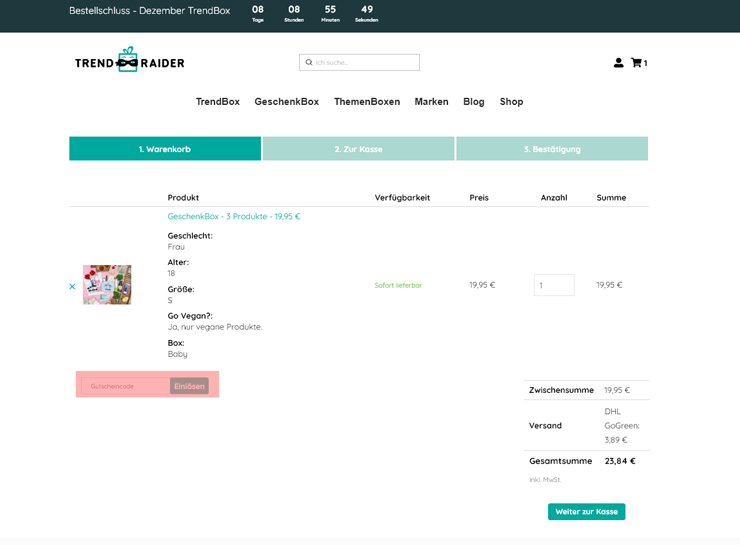Open 'GeschenkBox - 3 Produkte - 19,95 €' link
740x545 pixels.
(x=234, y=216)
